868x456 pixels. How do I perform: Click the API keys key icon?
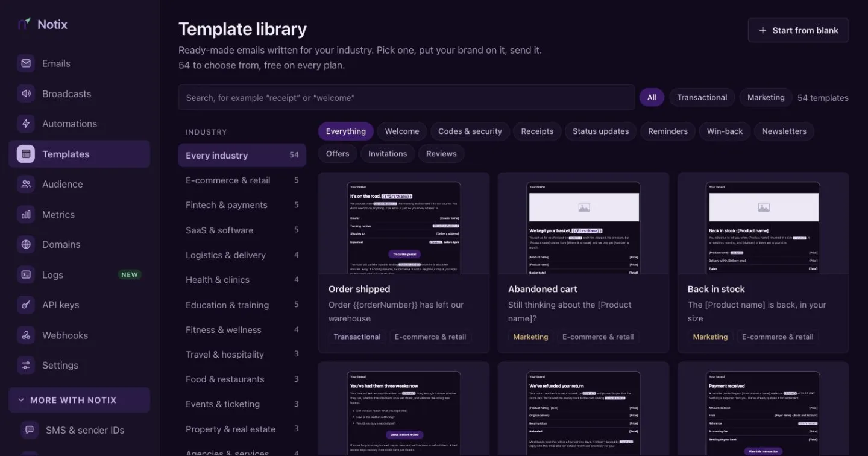coord(26,305)
